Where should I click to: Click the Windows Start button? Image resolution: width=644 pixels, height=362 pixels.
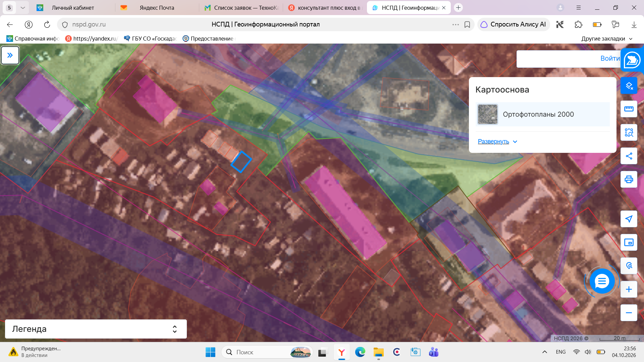click(x=210, y=352)
